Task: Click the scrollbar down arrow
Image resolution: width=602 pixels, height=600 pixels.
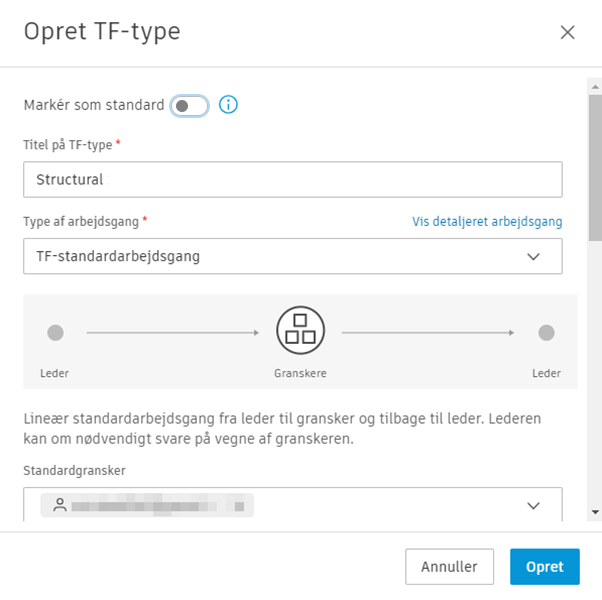Action: click(x=595, y=512)
